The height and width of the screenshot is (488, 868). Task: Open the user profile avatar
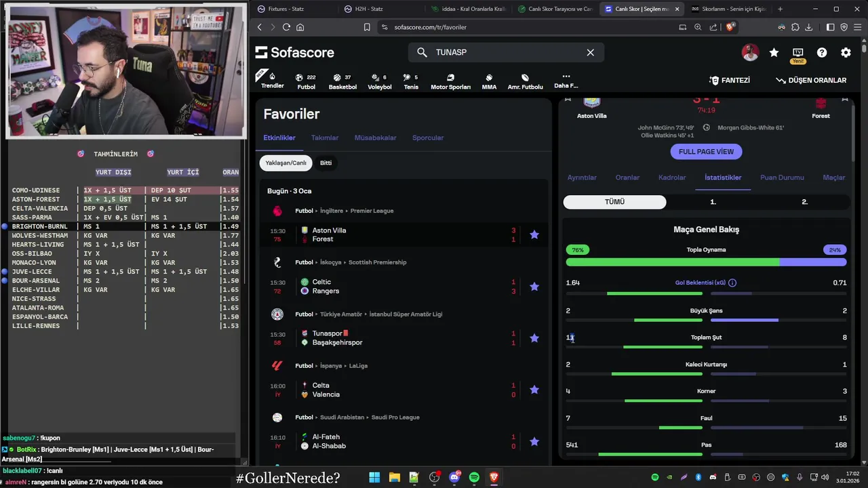(750, 52)
